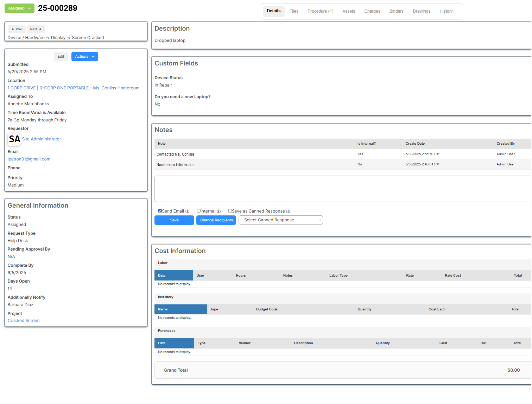Go to previous request with Prev
This screenshot has height=404, width=532.
[x=17, y=29]
